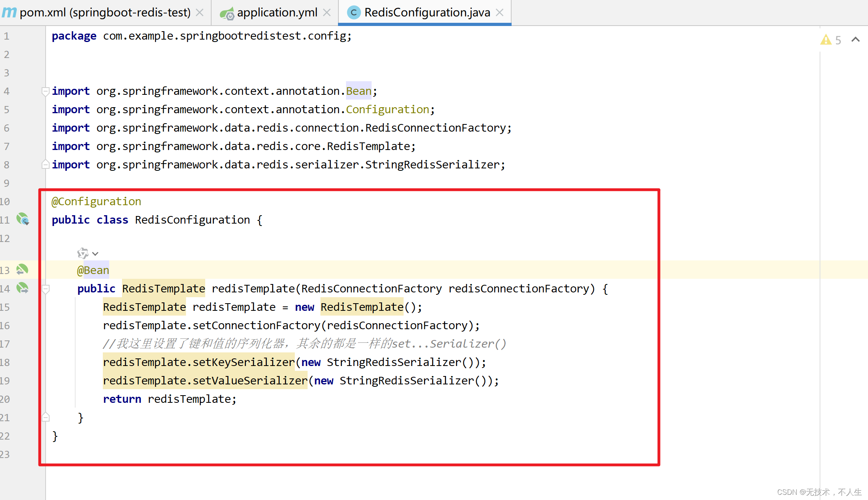Screen dimensions: 868x500
Task: Click the Maven icon on pom.xml tab
Action: tap(9, 13)
